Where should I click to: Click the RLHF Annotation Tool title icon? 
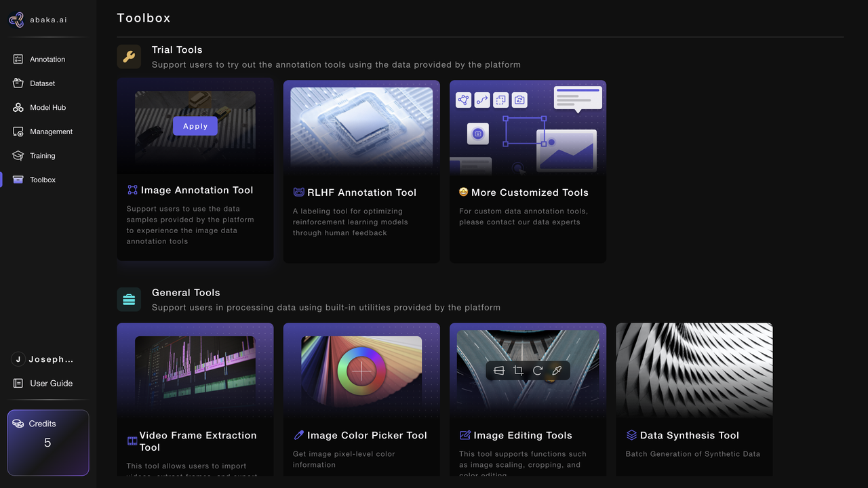[298, 192]
